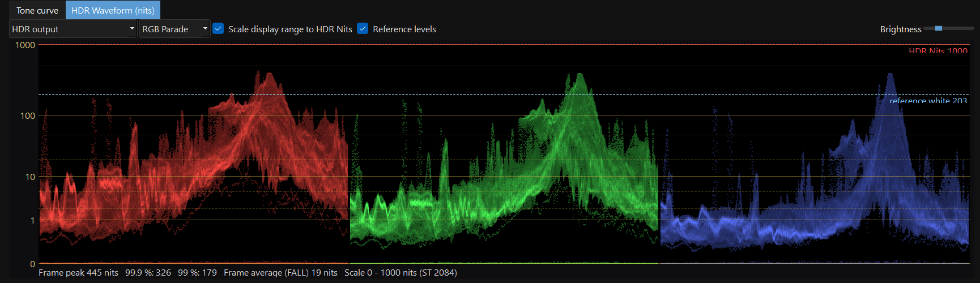This screenshot has width=980, height=283.
Task: Click the Frame peak 445 nits readout
Action: (78, 273)
